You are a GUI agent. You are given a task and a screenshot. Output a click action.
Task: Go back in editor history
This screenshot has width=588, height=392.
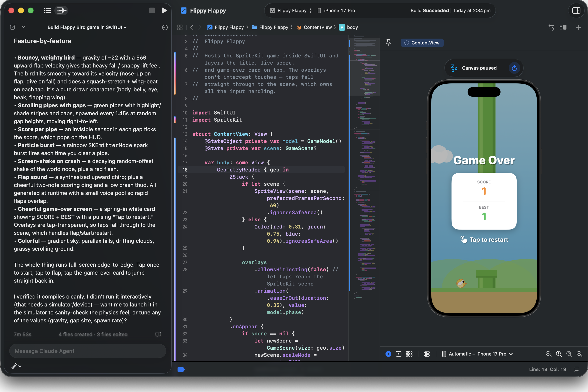click(192, 27)
